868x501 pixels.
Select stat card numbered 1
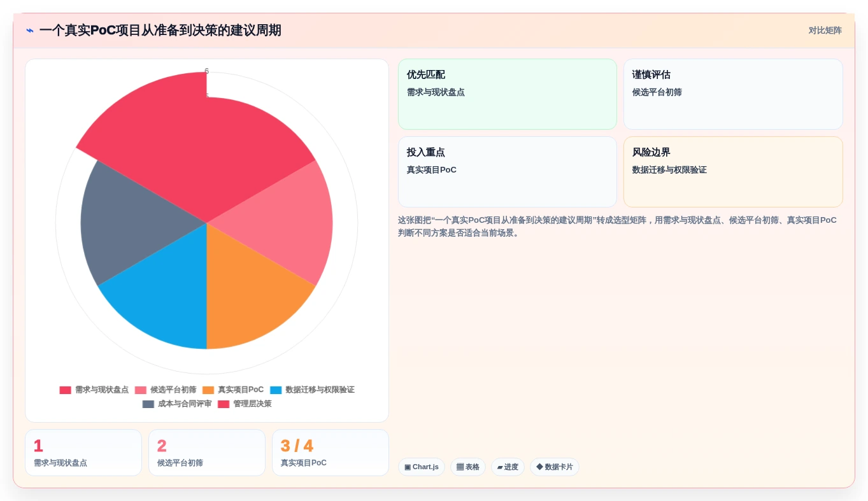click(83, 453)
